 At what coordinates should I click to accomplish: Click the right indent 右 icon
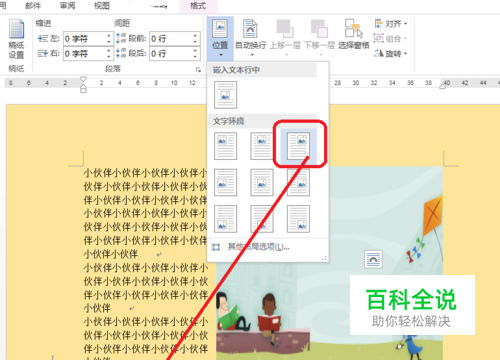pos(43,53)
